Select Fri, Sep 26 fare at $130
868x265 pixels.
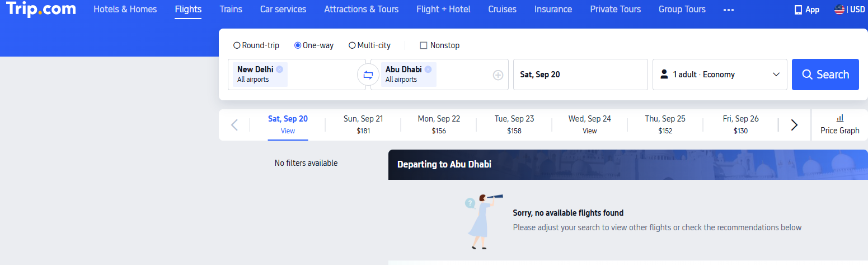point(740,124)
